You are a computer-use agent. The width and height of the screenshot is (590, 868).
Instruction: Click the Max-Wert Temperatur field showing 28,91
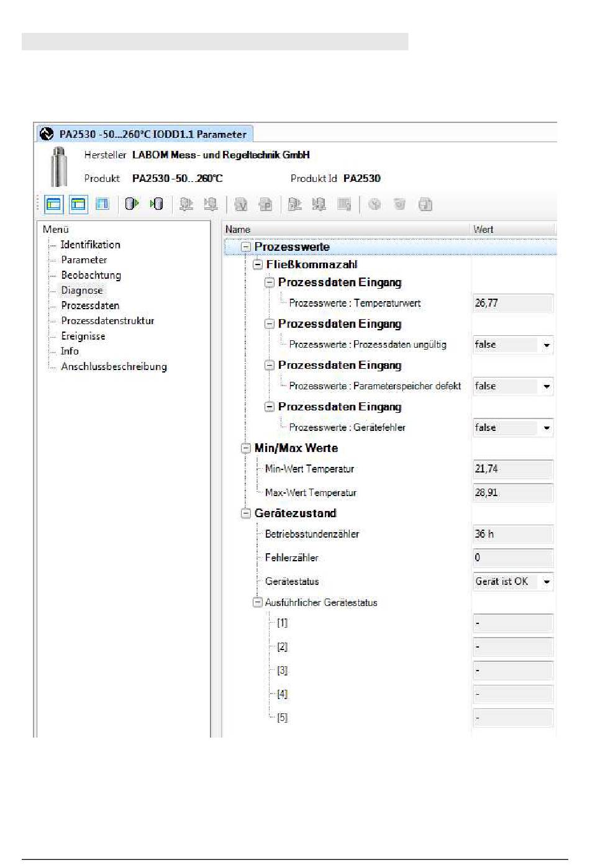[513, 492]
